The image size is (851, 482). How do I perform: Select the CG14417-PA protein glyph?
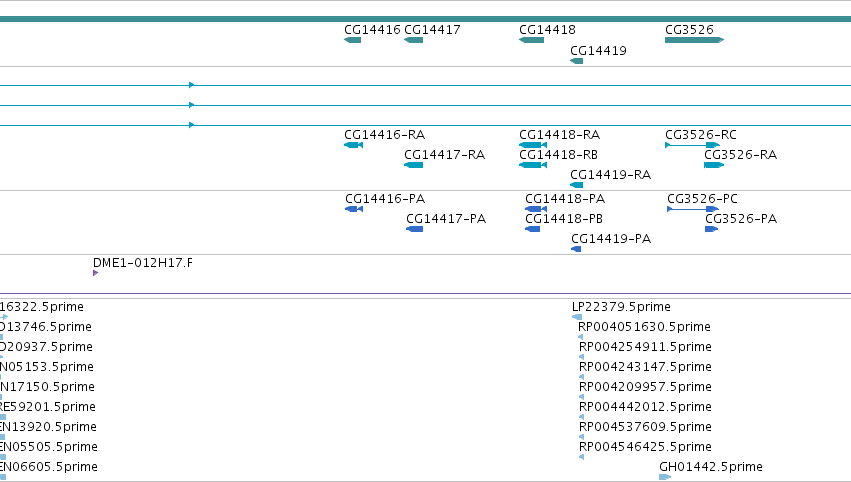(415, 229)
